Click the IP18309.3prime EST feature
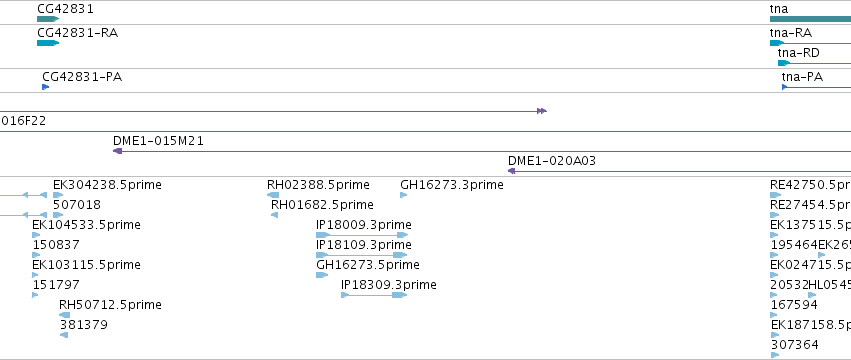The image size is (851, 360). pyautogui.click(x=374, y=295)
